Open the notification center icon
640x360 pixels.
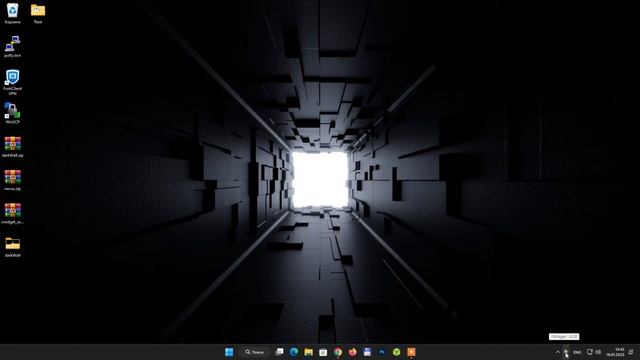pyautogui.click(x=631, y=352)
